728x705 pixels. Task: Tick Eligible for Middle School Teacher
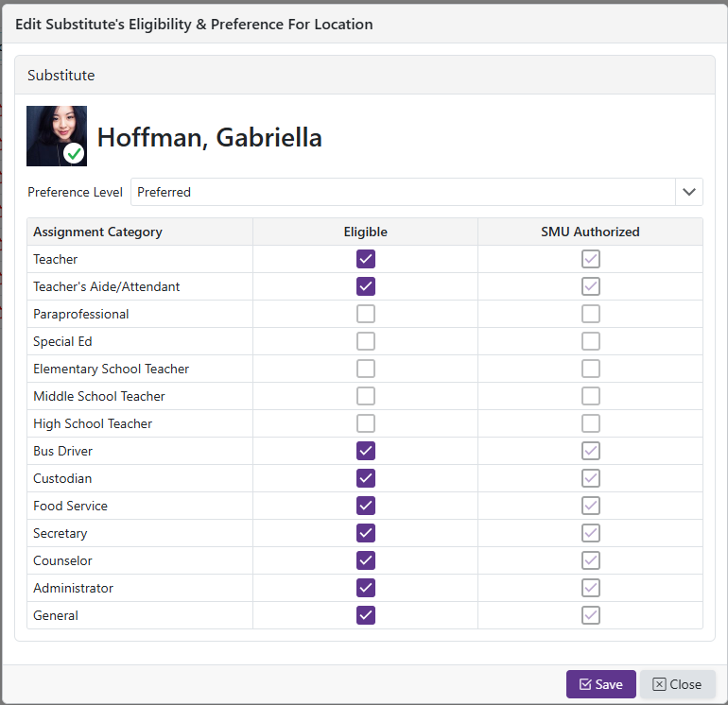[x=366, y=396]
